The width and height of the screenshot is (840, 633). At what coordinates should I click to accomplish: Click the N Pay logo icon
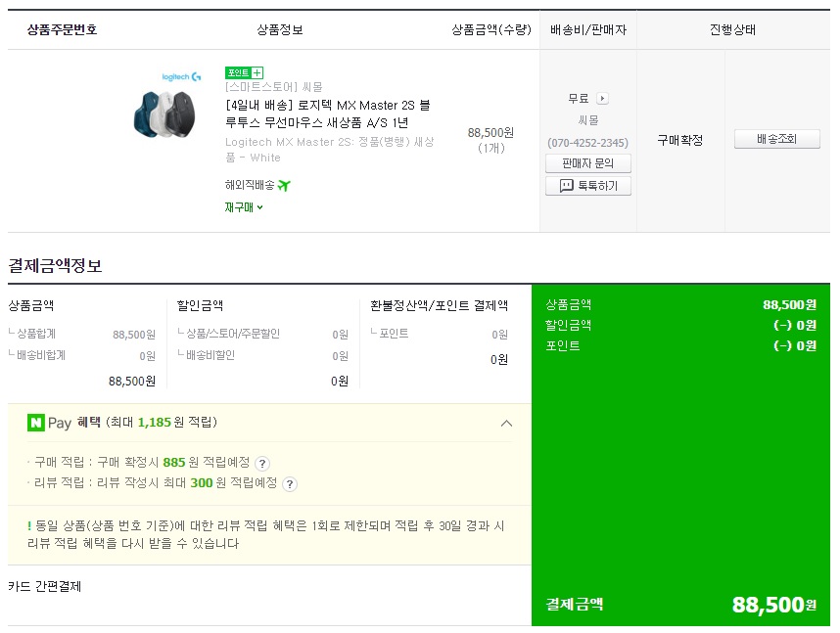[35, 423]
